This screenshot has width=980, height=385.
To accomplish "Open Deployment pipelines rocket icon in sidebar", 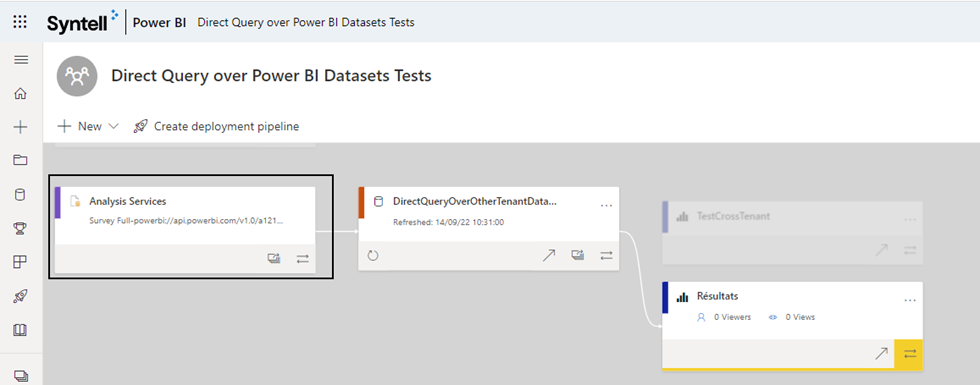I will point(21,296).
